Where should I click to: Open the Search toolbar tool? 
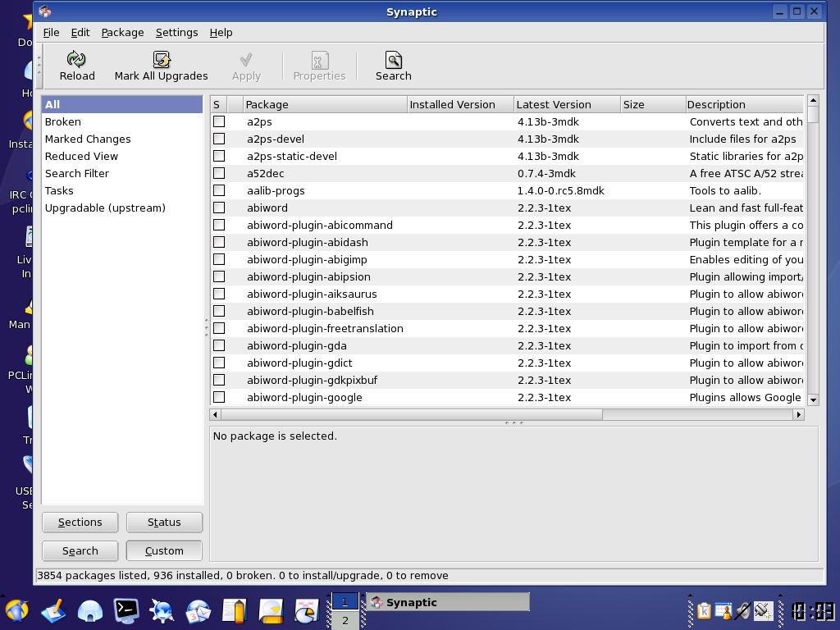(x=393, y=66)
